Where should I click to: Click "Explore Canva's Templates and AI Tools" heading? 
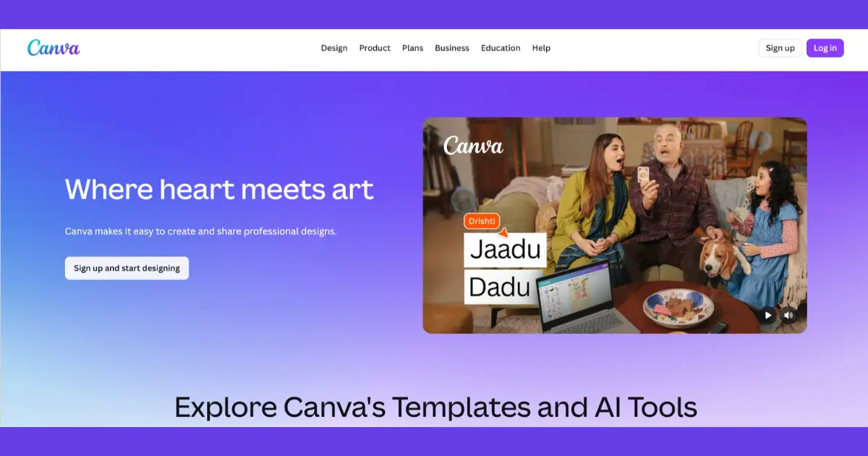click(434, 408)
